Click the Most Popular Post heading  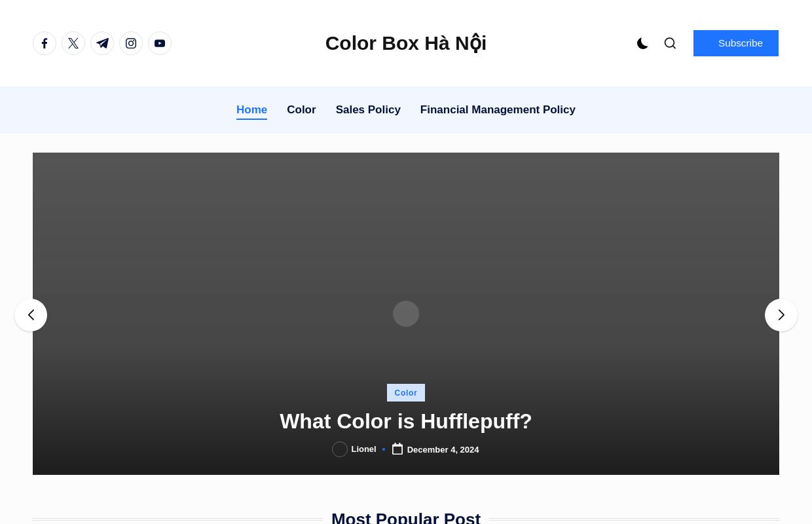click(406, 517)
